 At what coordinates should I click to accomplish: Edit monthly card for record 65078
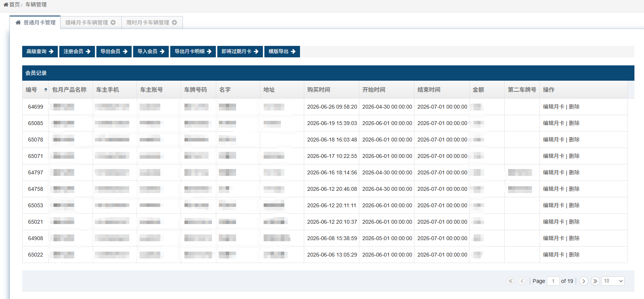pos(554,140)
